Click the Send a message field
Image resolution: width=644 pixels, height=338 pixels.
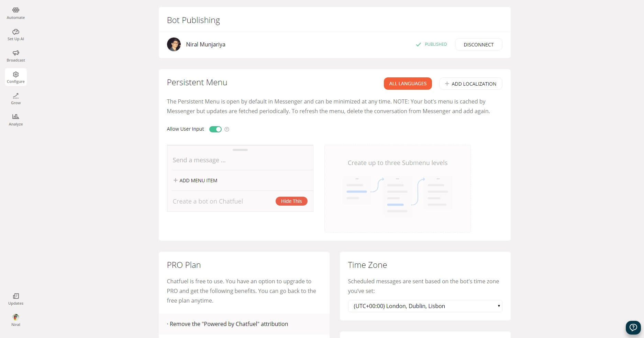(240, 160)
